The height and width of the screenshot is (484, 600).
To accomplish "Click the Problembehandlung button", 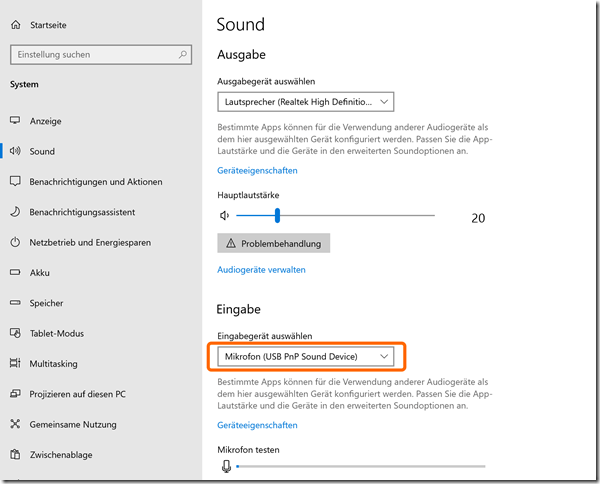I will (273, 243).
